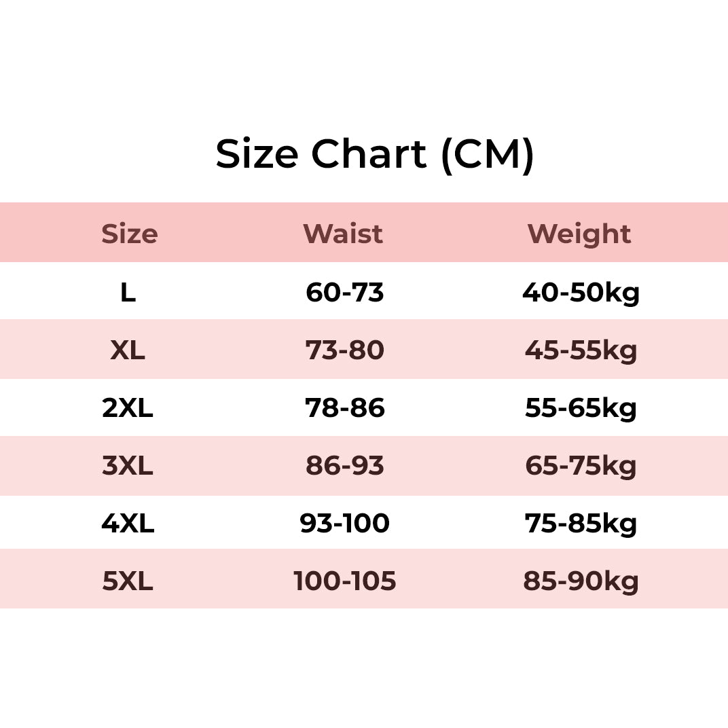This screenshot has height=728, width=728.
Task: Select the XL size cell
Action: point(128,350)
